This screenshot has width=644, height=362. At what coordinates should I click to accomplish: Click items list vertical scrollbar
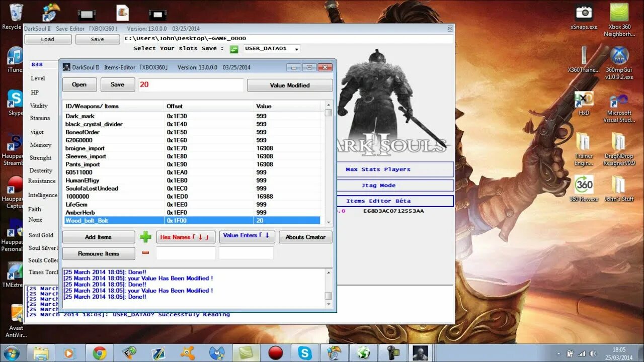pyautogui.click(x=329, y=163)
